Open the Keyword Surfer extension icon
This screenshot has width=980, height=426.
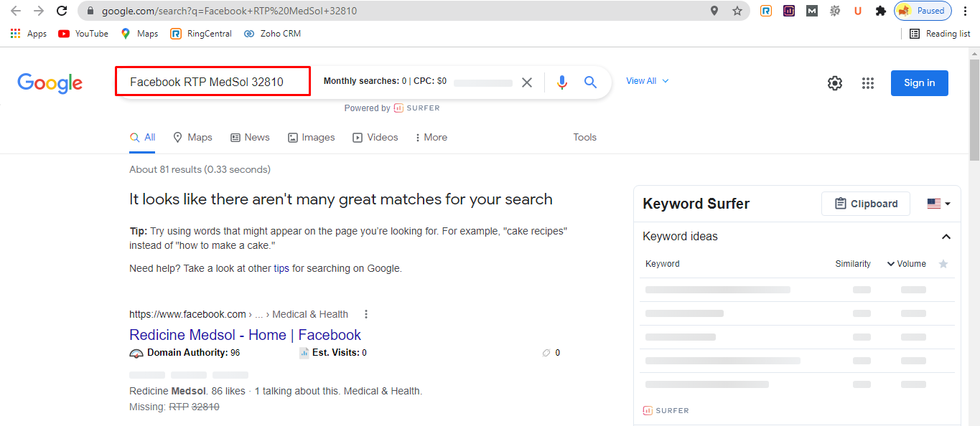789,11
